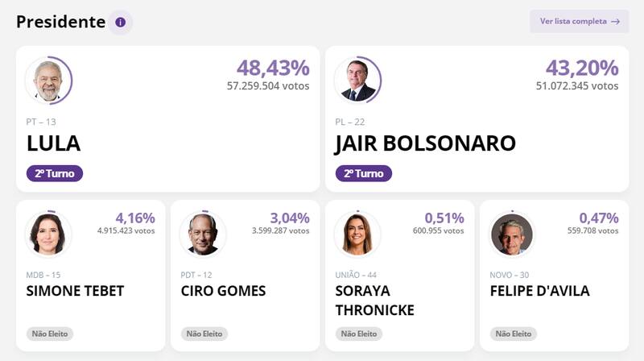Click the info icon beside Presidente

pyautogui.click(x=120, y=22)
